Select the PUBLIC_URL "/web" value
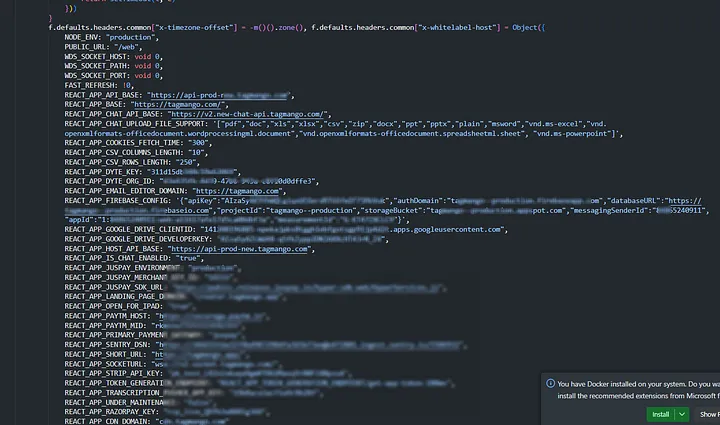Screen dimensions: 720x425 pos(126,47)
